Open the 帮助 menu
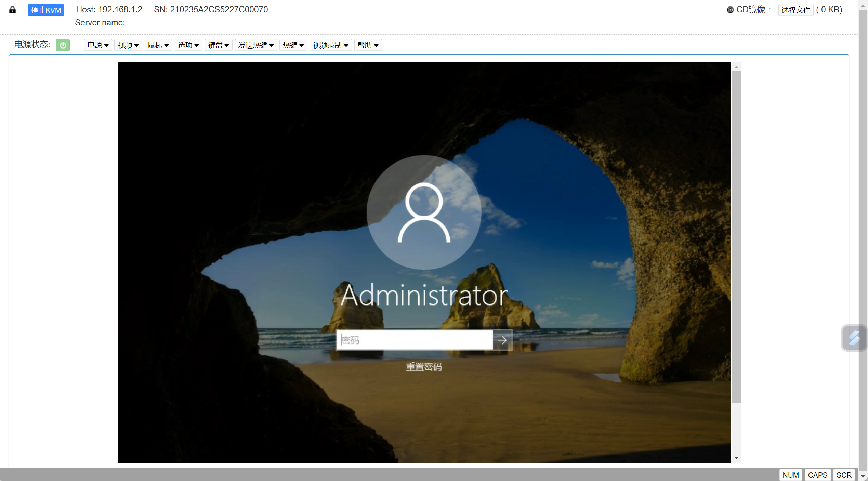This screenshot has width=868, height=481. (368, 45)
